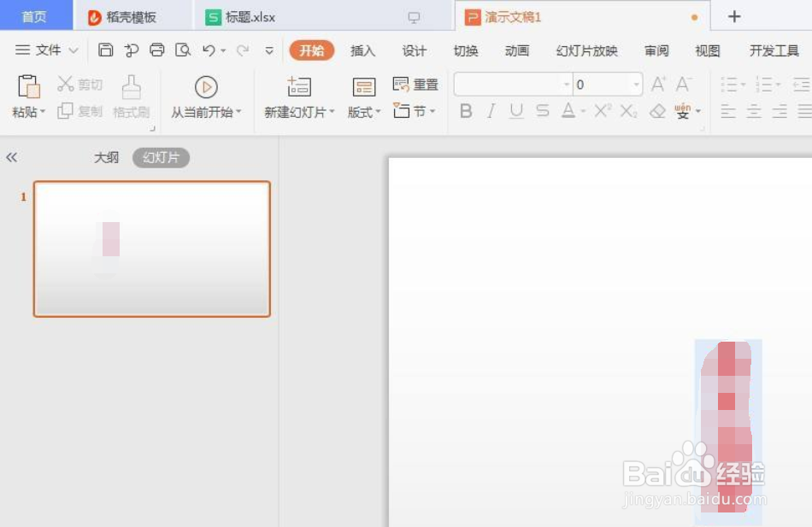This screenshot has height=527, width=812.
Task: Select the first slide thumbnail
Action: pyautogui.click(x=151, y=249)
